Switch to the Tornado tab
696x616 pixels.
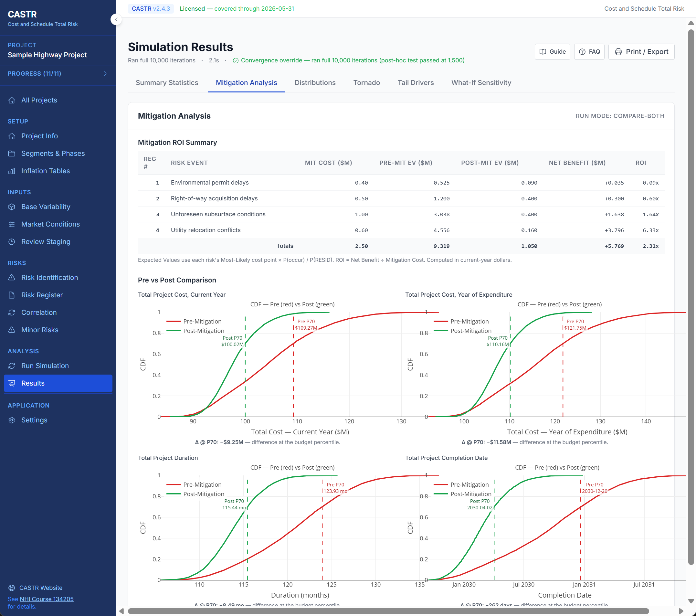[x=366, y=82]
